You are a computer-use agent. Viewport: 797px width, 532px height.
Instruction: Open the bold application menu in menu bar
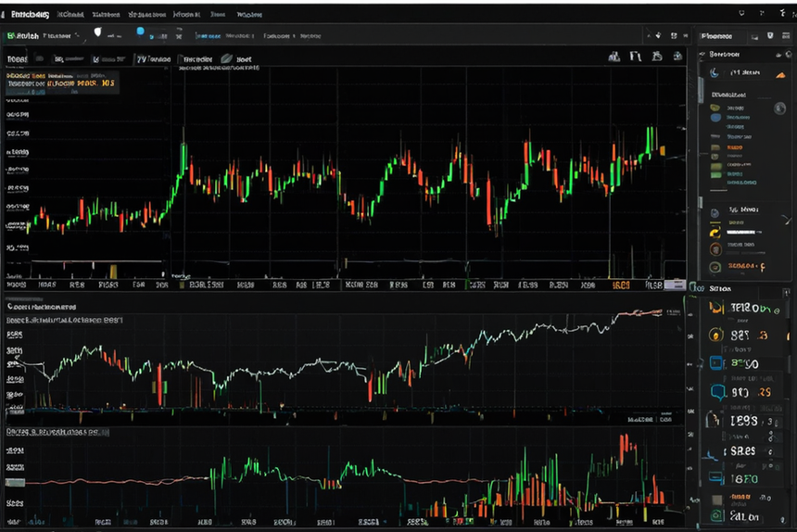pyautogui.click(x=30, y=15)
